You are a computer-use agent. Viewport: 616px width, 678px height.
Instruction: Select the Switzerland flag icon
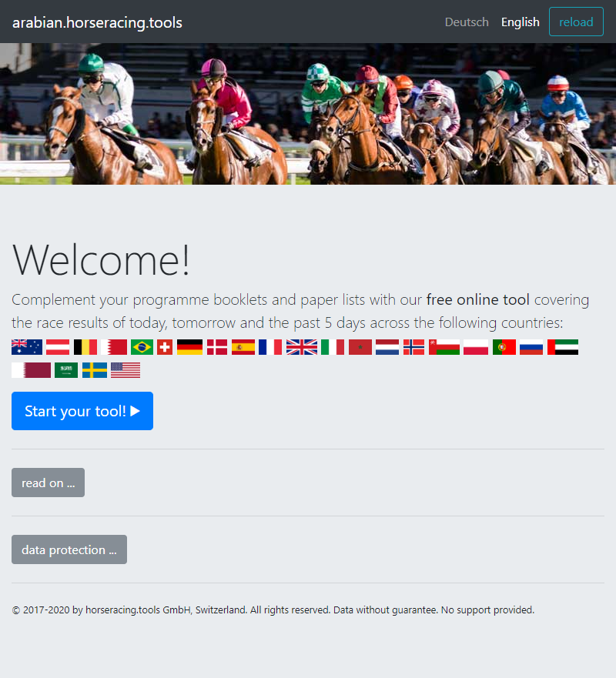point(164,347)
